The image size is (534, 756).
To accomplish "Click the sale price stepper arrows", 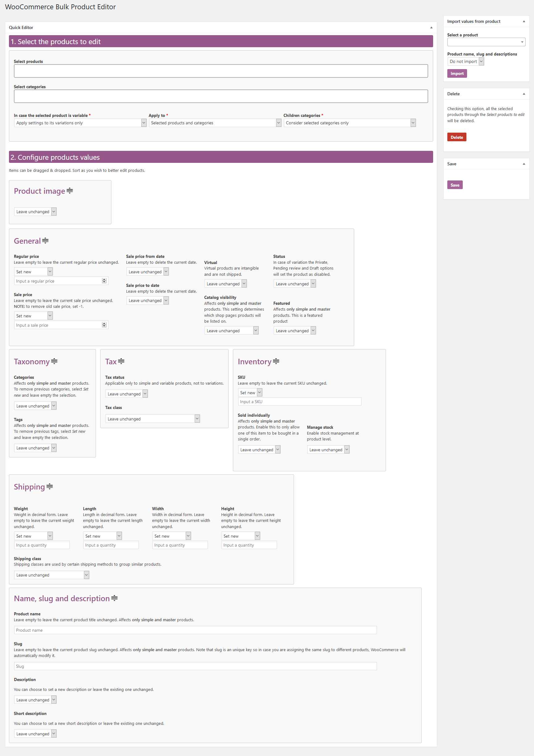I will click(x=104, y=325).
